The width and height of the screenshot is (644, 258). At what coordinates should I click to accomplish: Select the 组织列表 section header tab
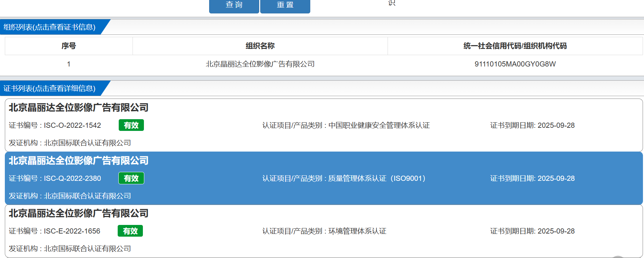click(x=50, y=27)
